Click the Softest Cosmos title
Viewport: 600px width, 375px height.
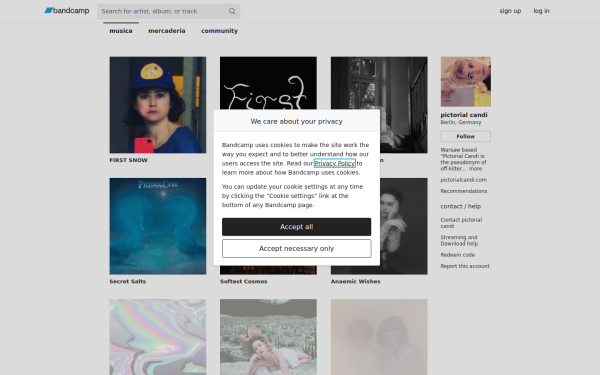244,281
